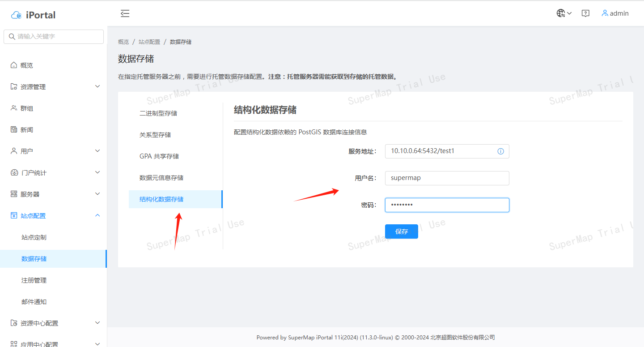Screen dimensions: 644x347
Task: Select the GPA 共享存储 tab
Action: (x=159, y=156)
